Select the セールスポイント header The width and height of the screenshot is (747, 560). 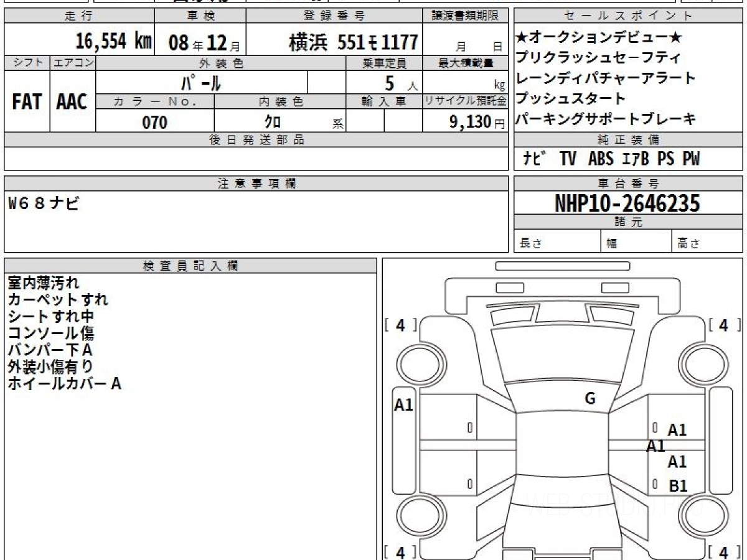628,16
